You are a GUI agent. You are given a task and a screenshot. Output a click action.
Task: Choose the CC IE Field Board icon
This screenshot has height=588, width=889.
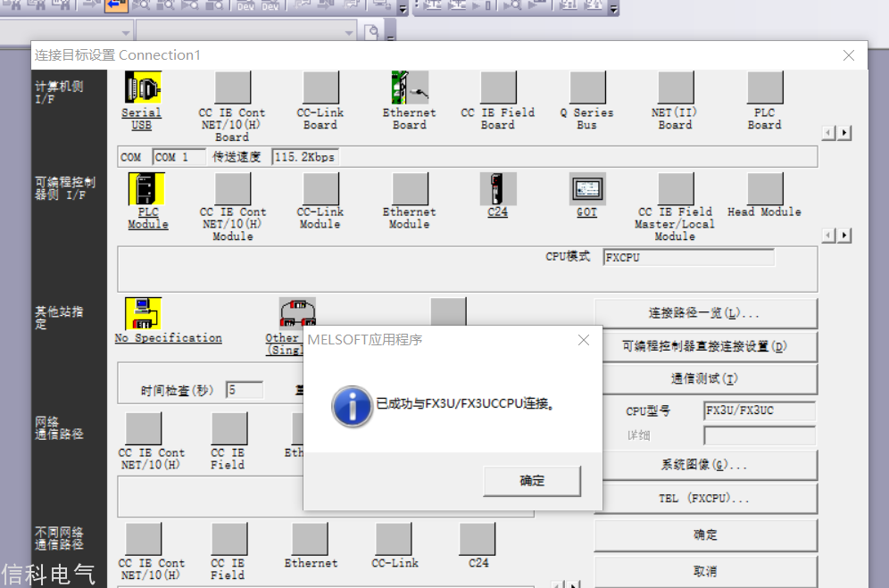(x=498, y=87)
